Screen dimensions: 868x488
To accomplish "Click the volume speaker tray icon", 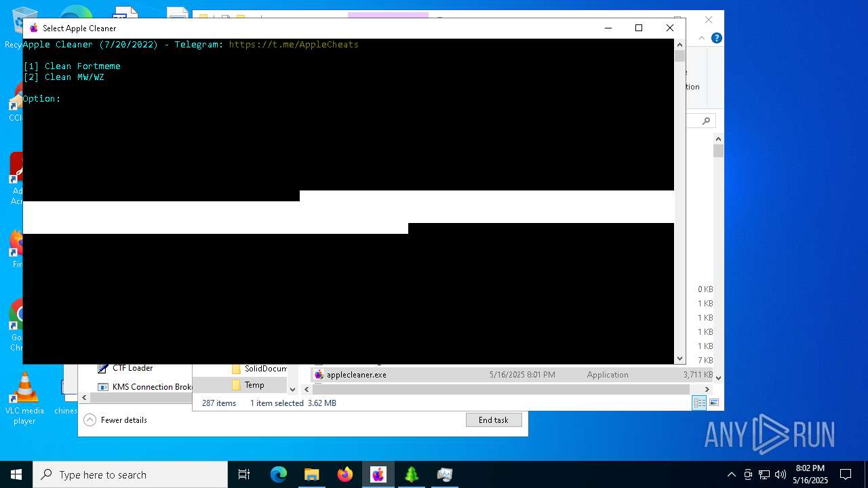I will click(781, 474).
